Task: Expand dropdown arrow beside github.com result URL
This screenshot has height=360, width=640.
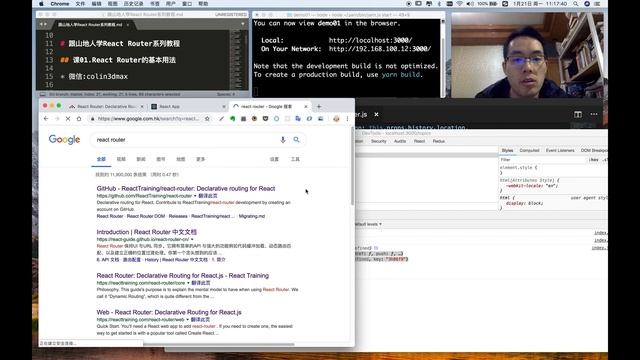Action: click(195, 196)
